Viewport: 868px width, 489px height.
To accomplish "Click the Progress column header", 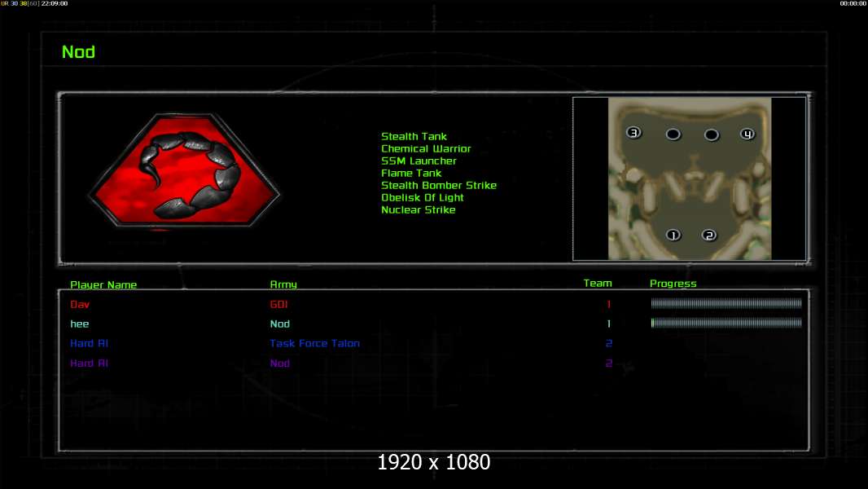I will pos(673,284).
